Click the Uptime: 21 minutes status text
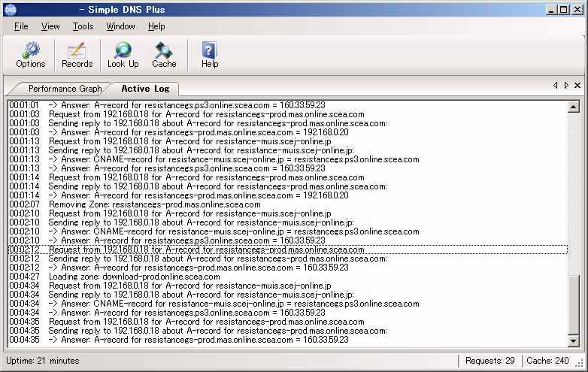The width and height of the screenshot is (588, 372). [x=43, y=361]
